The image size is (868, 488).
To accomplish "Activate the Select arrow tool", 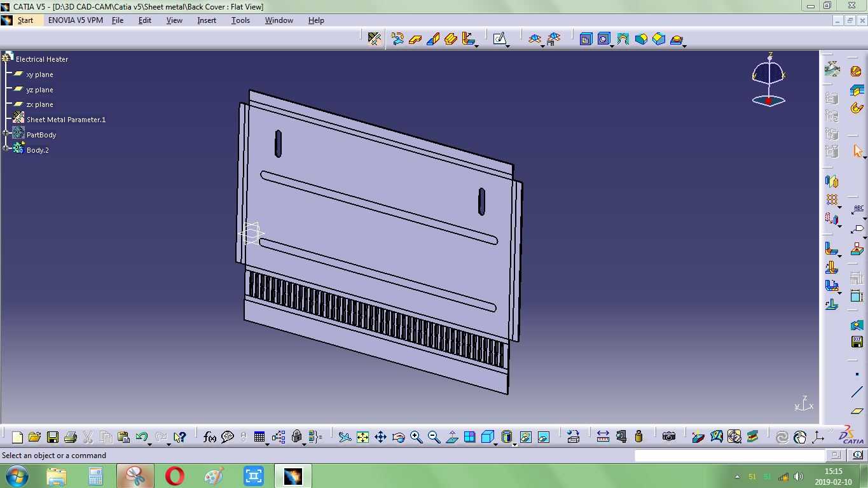I will click(x=858, y=151).
